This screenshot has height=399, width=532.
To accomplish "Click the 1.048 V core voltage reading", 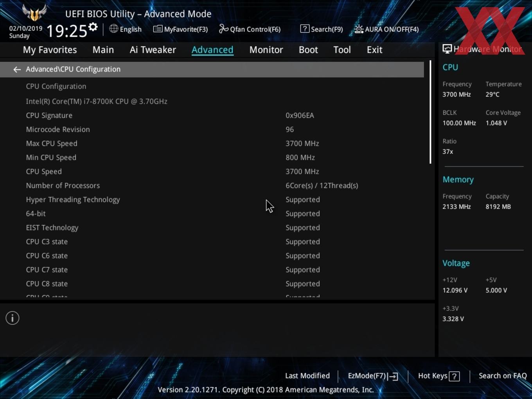I will pos(496,123).
